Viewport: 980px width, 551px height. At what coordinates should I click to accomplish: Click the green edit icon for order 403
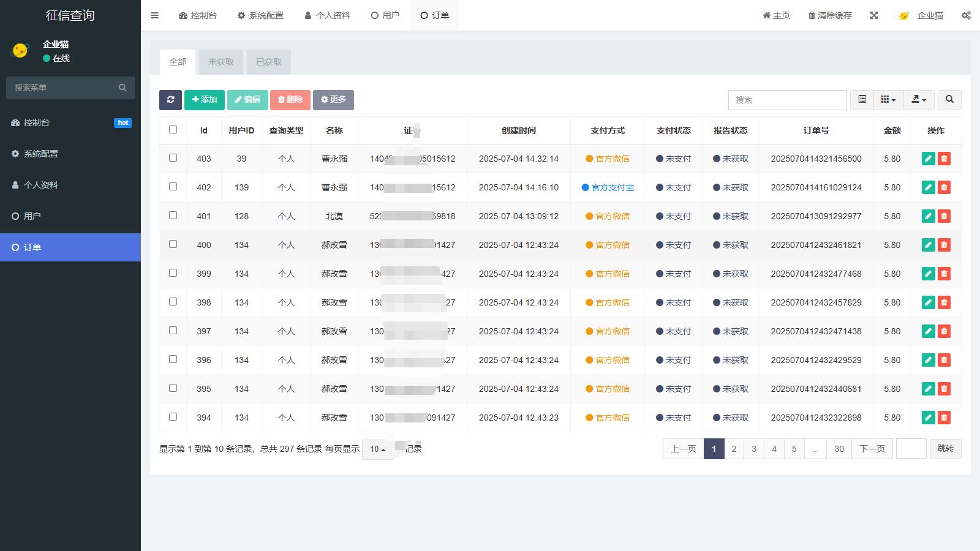click(928, 159)
